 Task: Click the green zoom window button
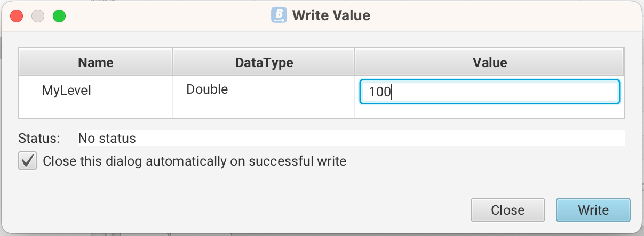coord(59,16)
